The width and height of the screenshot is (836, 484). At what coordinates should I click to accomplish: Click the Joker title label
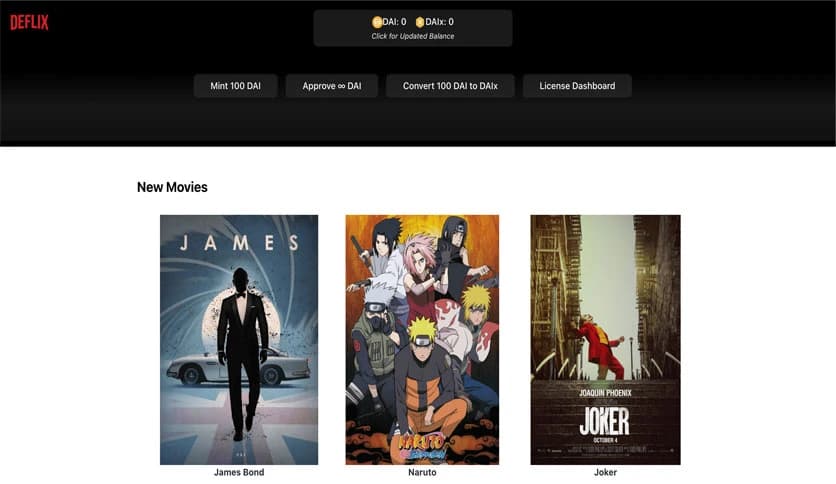point(605,472)
